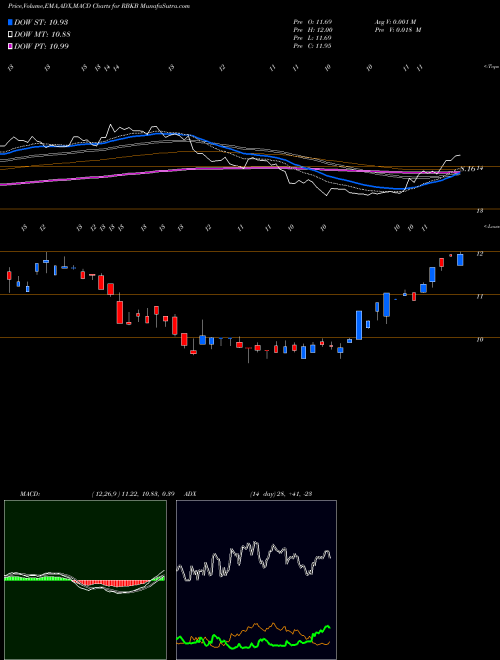
Task: Click the 'Pre O: 11.69' value
Action: point(313,21)
